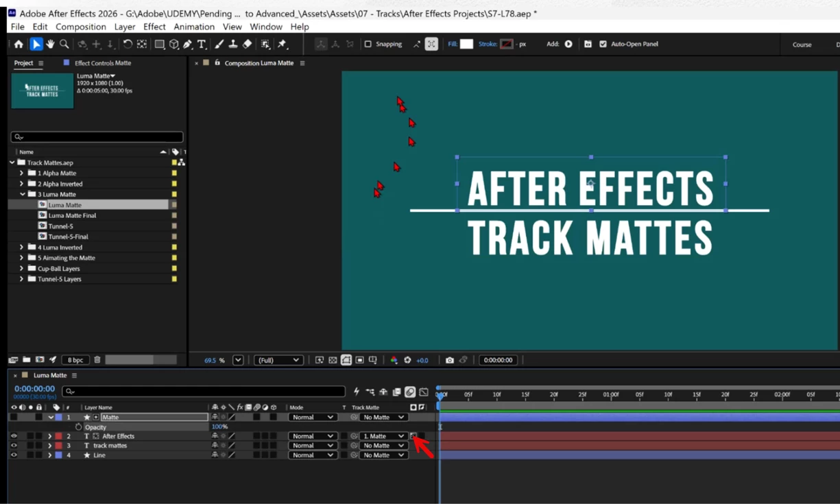Select the Luma Matte Final composition
The width and height of the screenshot is (840, 504).
click(x=72, y=215)
